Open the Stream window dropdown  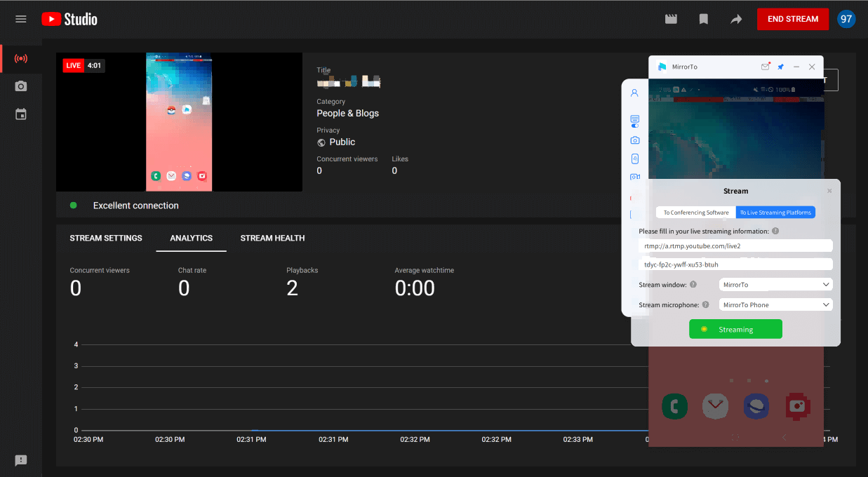(x=776, y=285)
